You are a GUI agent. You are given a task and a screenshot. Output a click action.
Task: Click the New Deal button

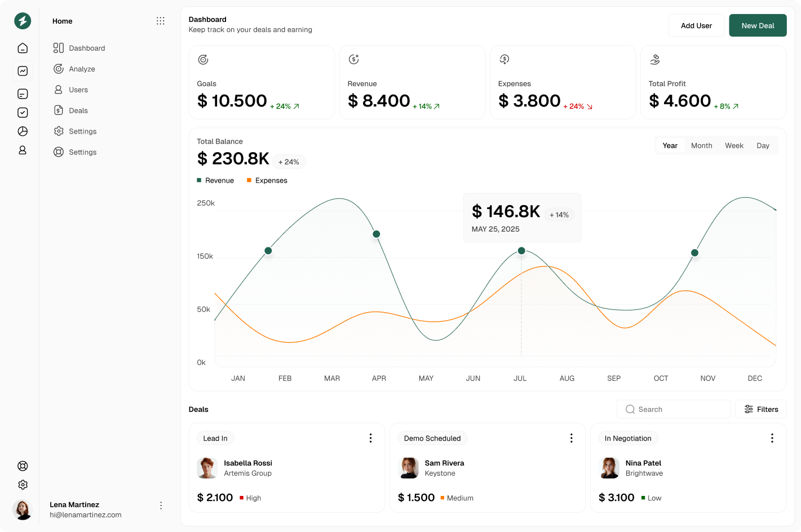(x=758, y=25)
